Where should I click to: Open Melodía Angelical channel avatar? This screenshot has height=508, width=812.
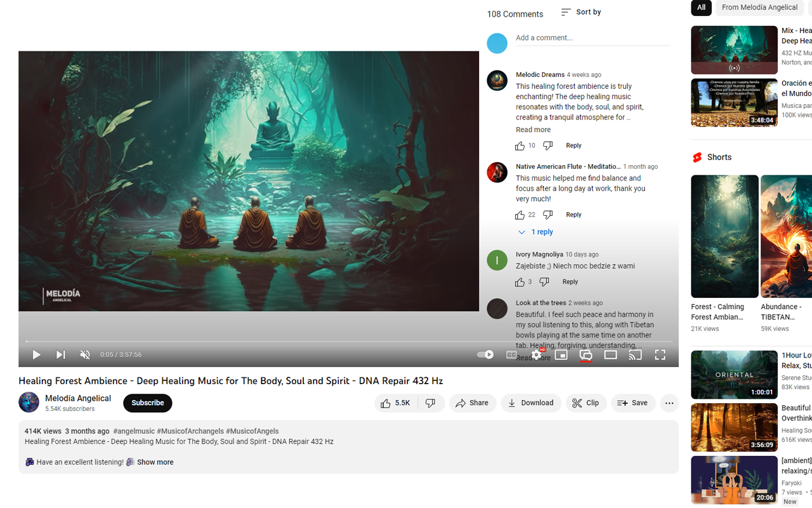(x=29, y=403)
